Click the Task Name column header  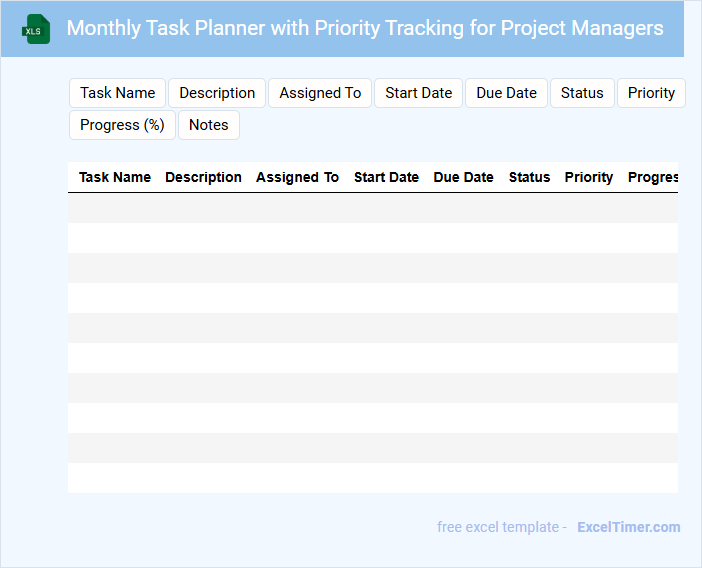coord(115,177)
